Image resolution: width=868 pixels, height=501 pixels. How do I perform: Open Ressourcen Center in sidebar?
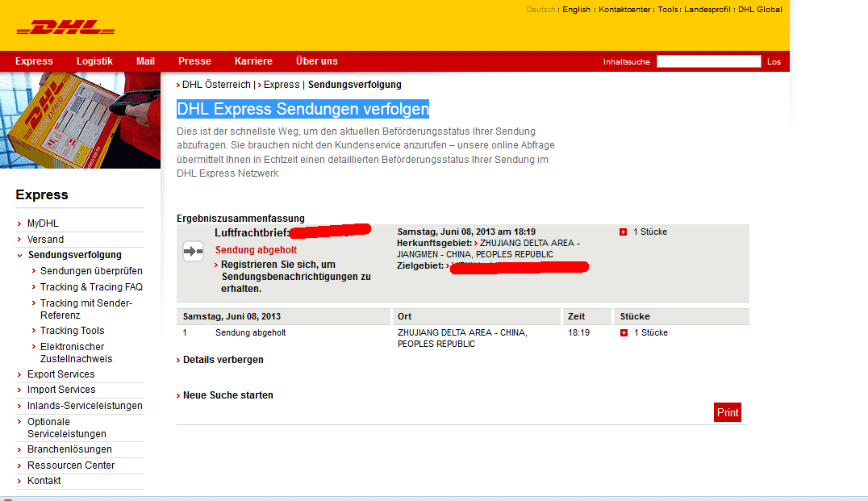(x=71, y=465)
